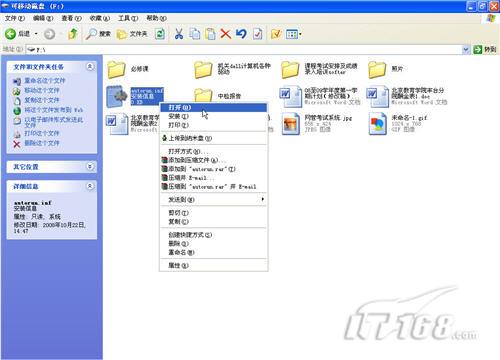Toggle the Folders pane button

pos(132,34)
